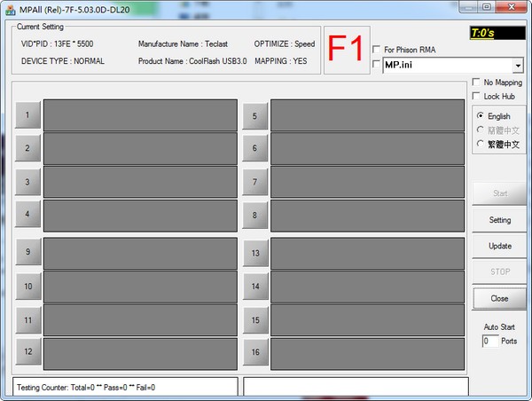This screenshot has width=532, height=401.
Task: Click the MPAll application icon in title bar
Action: click(x=10, y=8)
